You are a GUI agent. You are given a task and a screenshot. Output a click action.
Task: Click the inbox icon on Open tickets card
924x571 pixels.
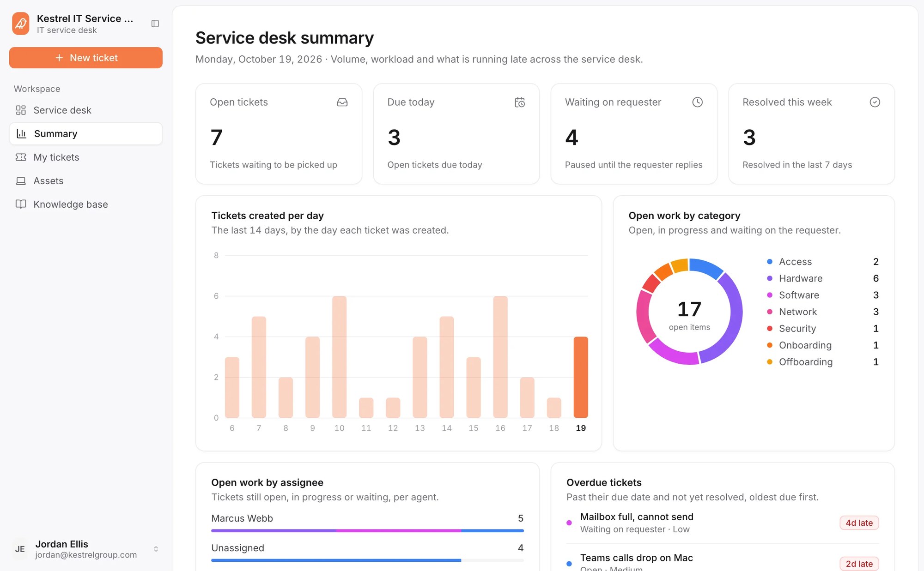(x=342, y=102)
